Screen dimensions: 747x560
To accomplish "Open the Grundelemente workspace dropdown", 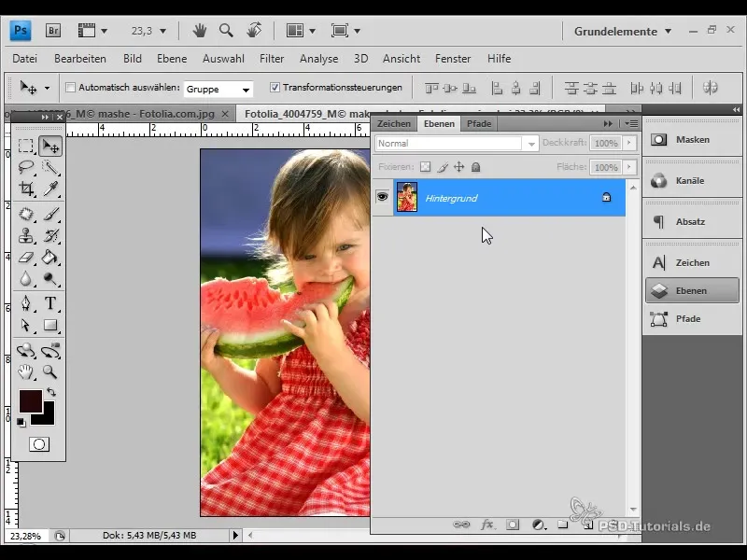I will coord(623,32).
